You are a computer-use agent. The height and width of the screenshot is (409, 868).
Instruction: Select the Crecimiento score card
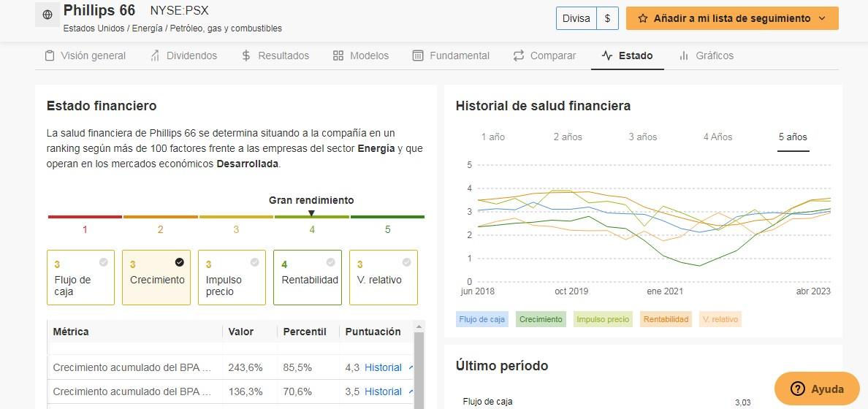[156, 278]
